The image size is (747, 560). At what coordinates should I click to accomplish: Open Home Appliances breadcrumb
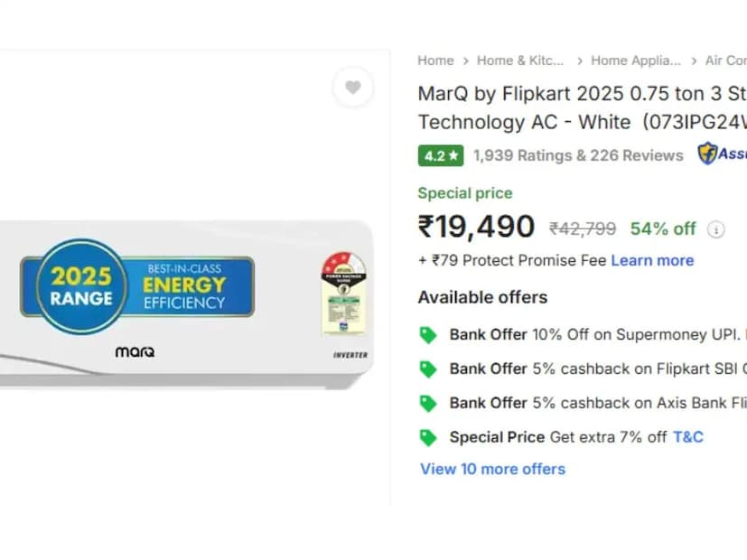pos(635,61)
